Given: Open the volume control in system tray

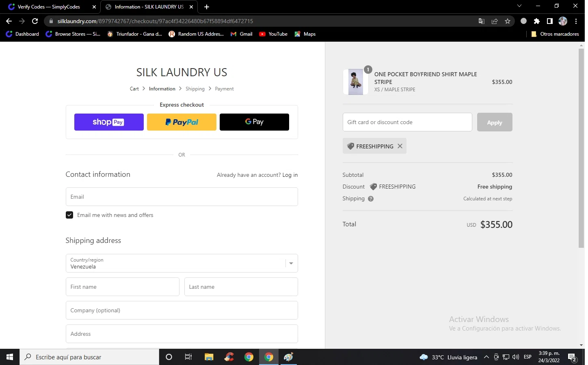Looking at the screenshot, I should 516,357.
